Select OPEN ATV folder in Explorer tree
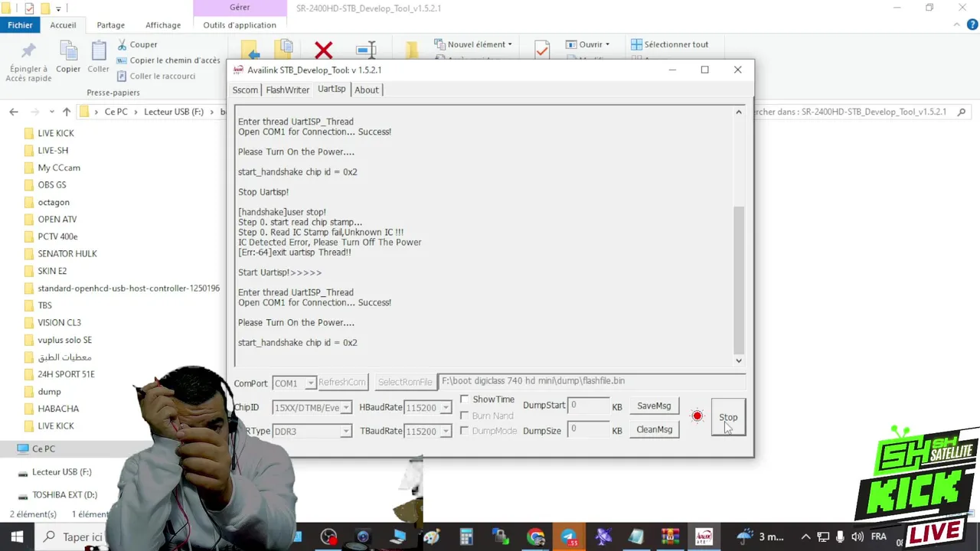The height and width of the screenshot is (551, 980). coord(57,219)
